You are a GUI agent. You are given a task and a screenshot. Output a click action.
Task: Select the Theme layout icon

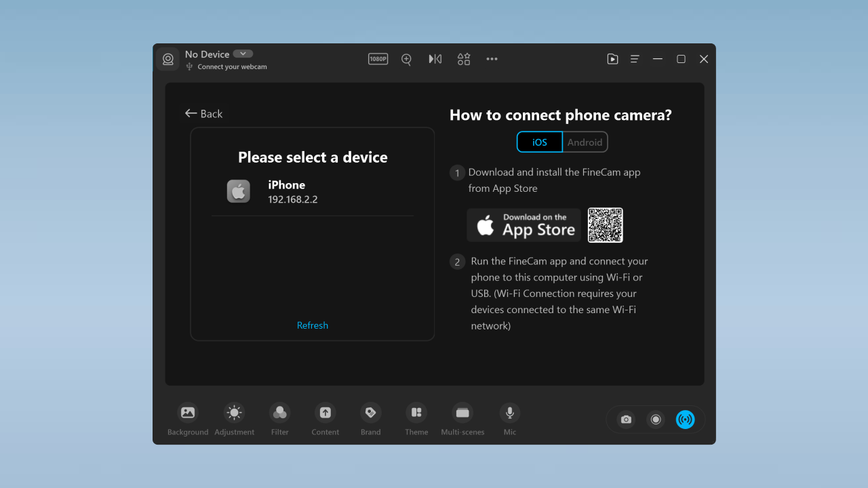pyautogui.click(x=416, y=413)
